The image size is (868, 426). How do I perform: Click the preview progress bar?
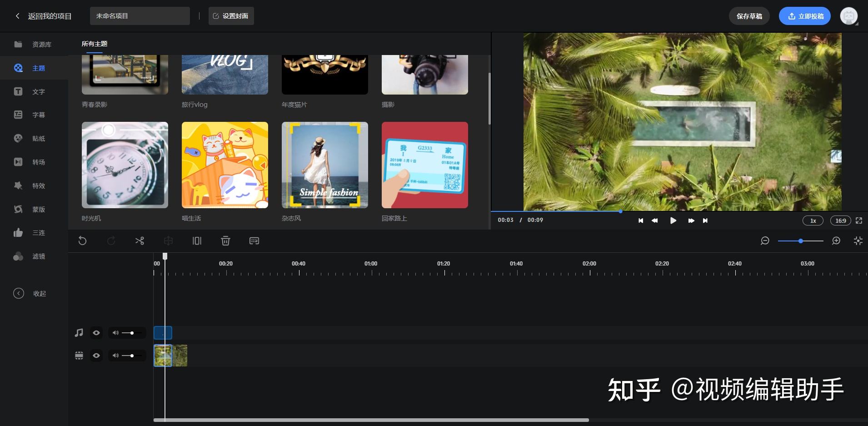point(679,211)
